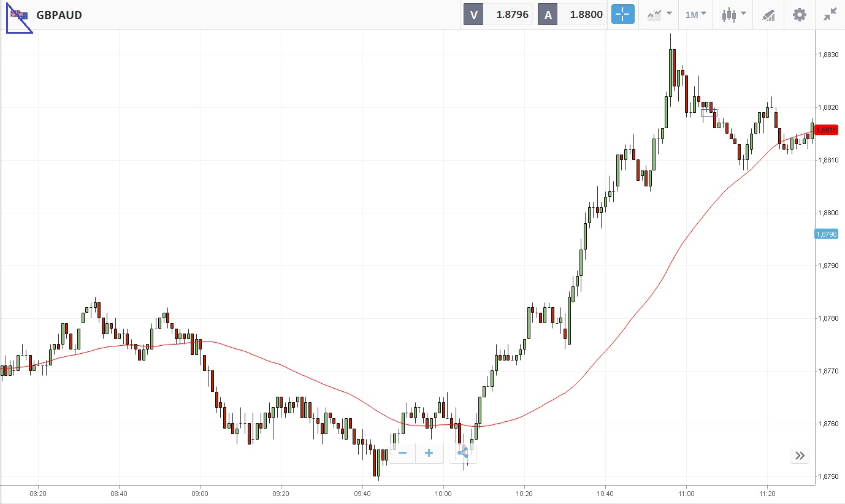Click the collapse chart arrows icon
Screen dimensions: 845x504
830,15
